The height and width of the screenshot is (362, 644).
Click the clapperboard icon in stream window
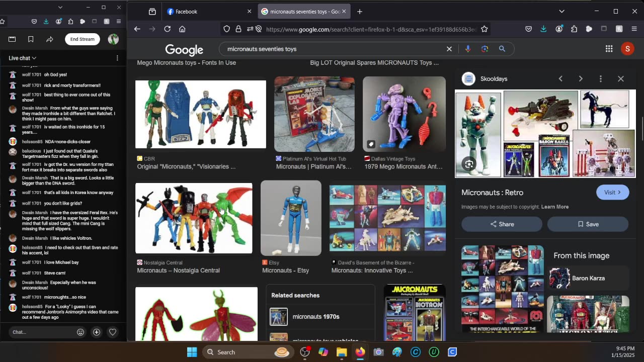click(x=12, y=39)
